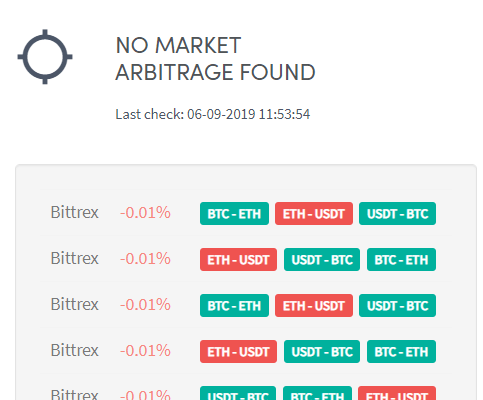
Task: Click the first row Bittrex exchange name
Action: [x=75, y=212]
